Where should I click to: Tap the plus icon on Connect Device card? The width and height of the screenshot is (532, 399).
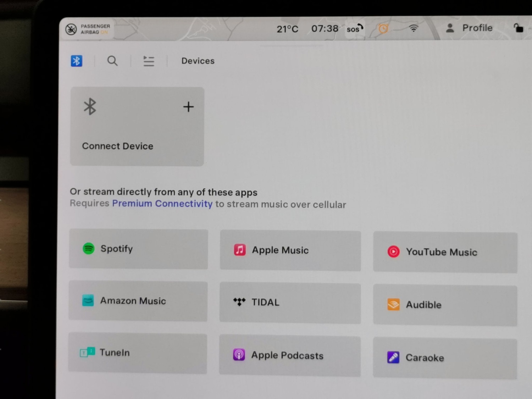[188, 106]
